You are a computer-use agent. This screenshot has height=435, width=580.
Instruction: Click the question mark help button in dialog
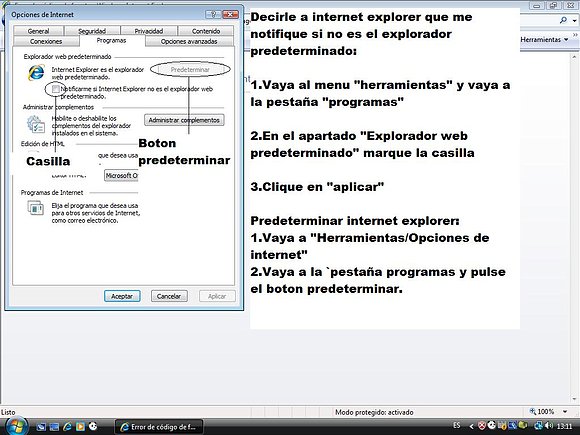click(x=213, y=14)
